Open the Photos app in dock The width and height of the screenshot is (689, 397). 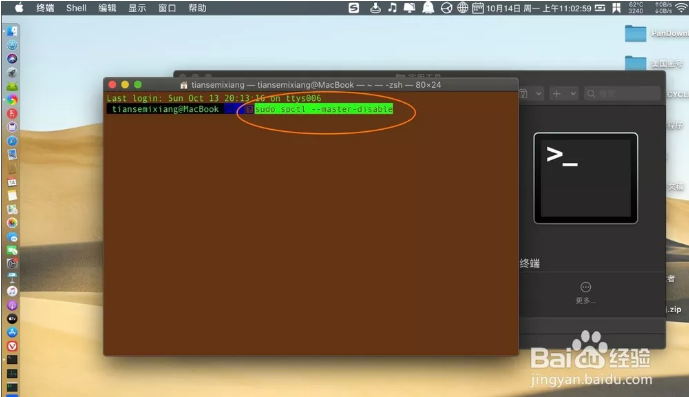12,223
